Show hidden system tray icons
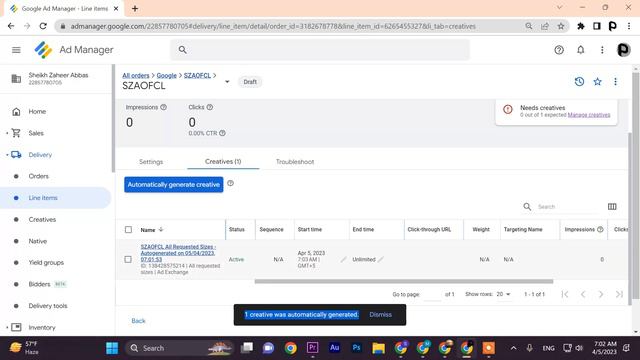Viewport: 640px width, 360px height. pyautogui.click(x=513, y=348)
